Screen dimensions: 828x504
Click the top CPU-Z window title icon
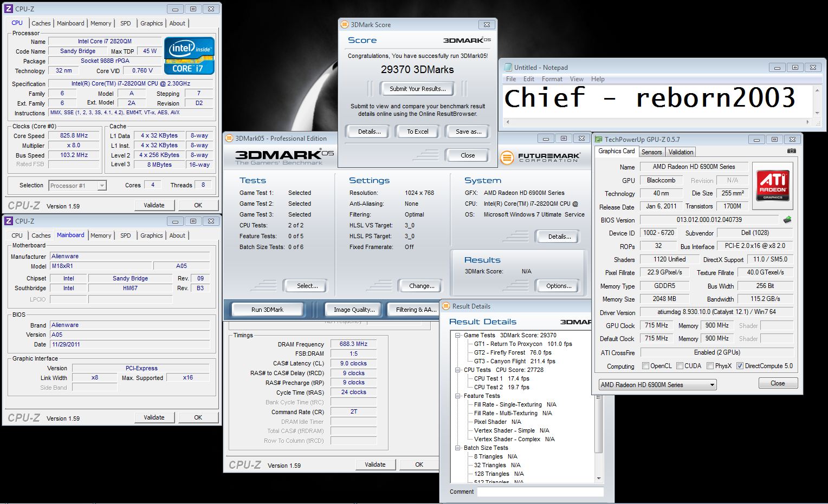point(9,9)
